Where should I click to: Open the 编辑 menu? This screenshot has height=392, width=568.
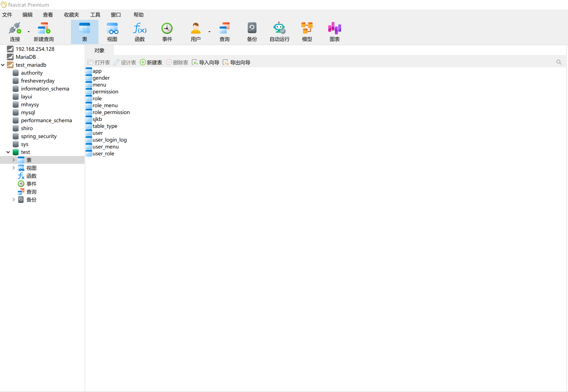click(28, 15)
